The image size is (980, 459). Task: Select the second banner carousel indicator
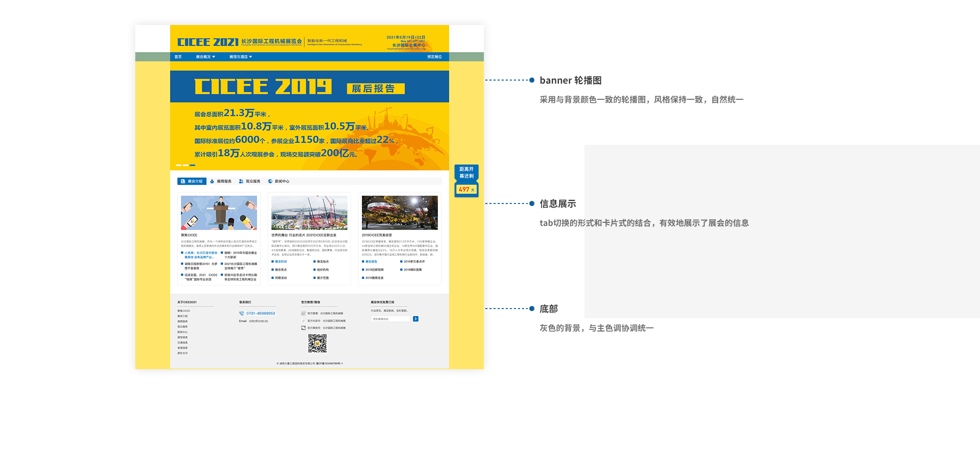[x=186, y=165]
